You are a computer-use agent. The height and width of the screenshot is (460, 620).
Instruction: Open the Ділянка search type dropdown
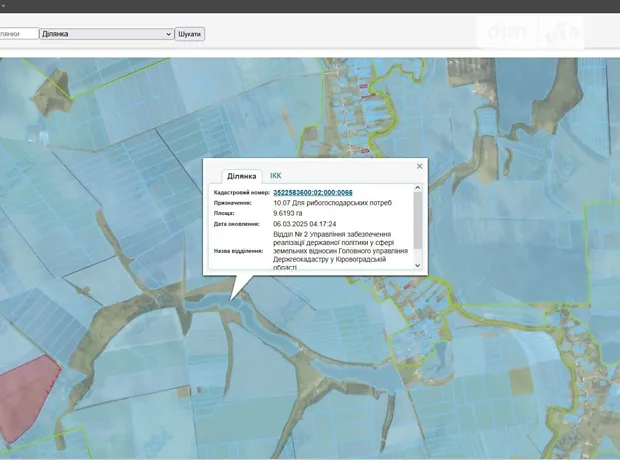(x=106, y=34)
